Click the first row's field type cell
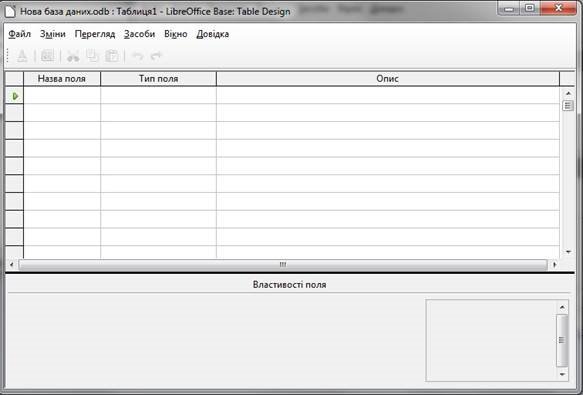Image resolution: width=583 pixels, height=395 pixels. pos(159,96)
